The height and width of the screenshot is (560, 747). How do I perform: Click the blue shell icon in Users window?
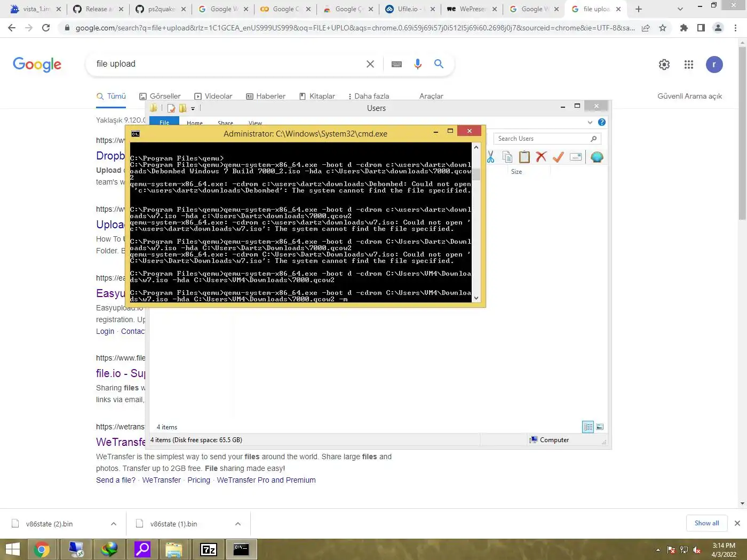click(x=597, y=157)
